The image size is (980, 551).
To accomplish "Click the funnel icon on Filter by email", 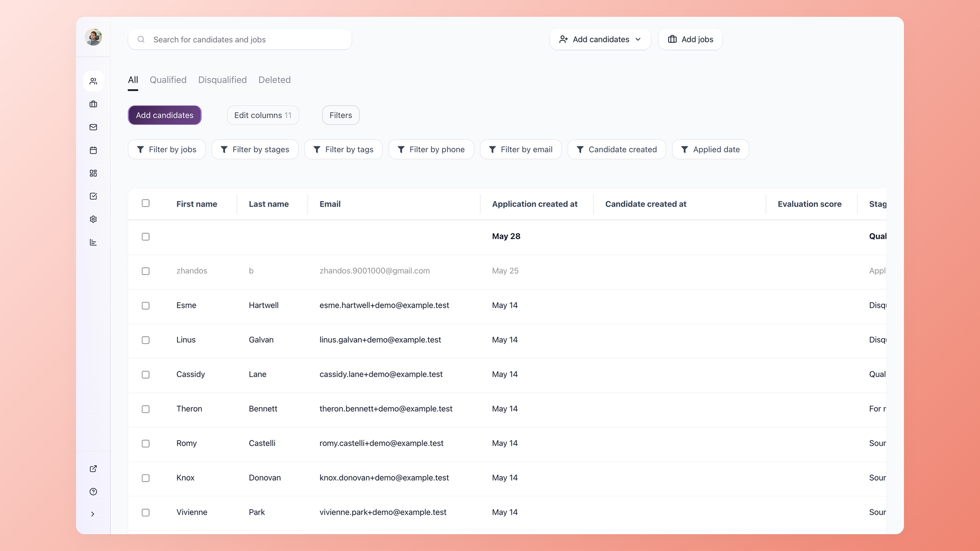I will coord(493,149).
